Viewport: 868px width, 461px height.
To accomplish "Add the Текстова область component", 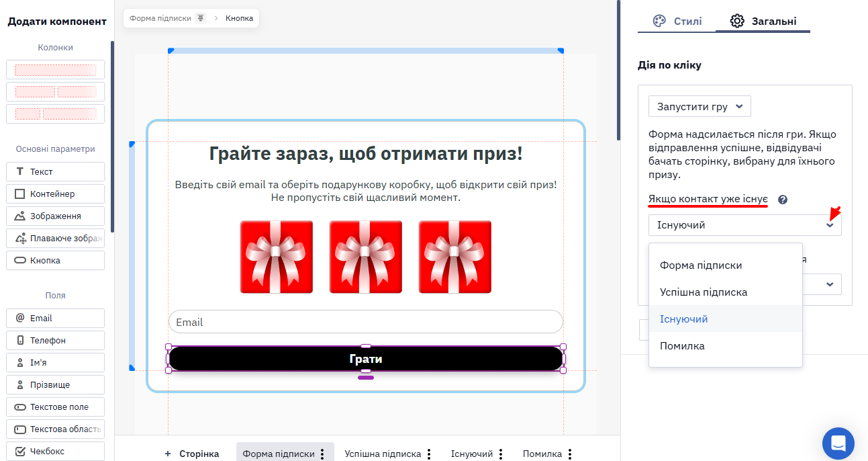I will (x=55, y=429).
